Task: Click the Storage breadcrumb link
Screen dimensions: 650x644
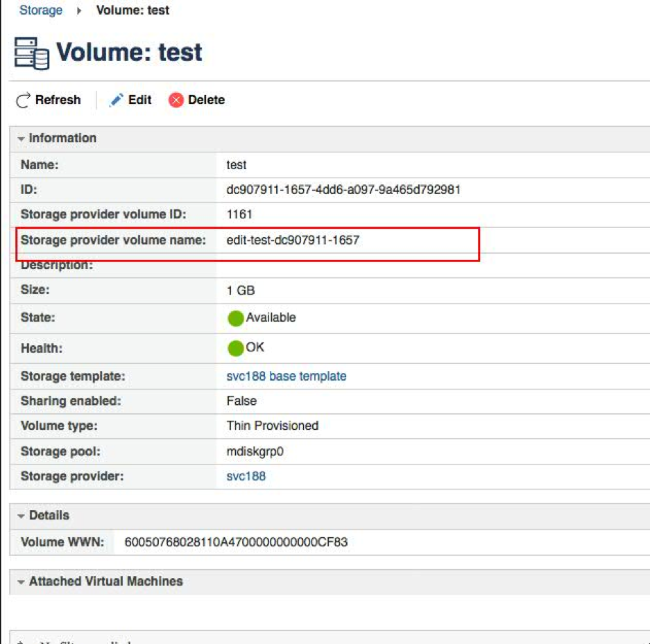Action: click(x=41, y=10)
